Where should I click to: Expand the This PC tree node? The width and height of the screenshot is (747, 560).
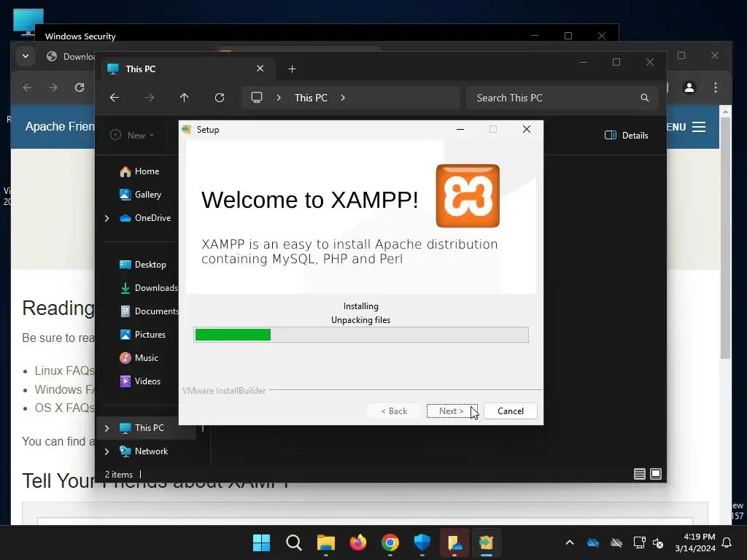107,428
